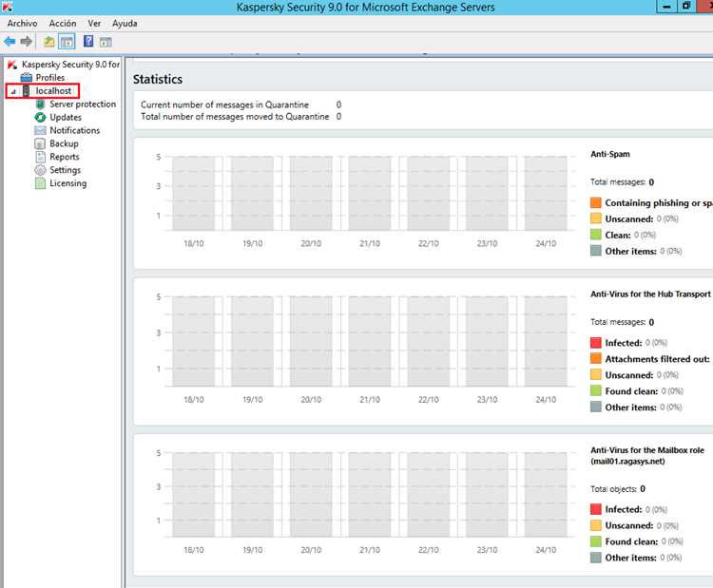Click Mailbox role Infected red swatch
This screenshot has height=588, width=713.
(x=596, y=509)
